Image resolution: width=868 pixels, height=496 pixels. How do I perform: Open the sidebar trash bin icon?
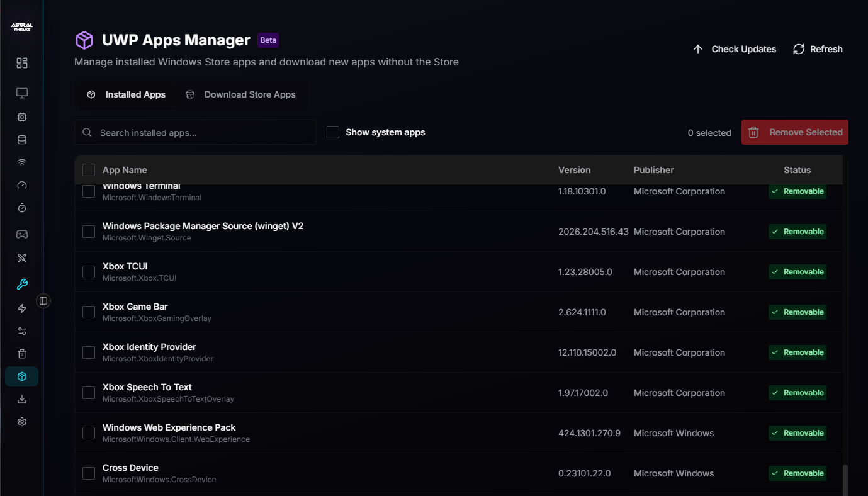(22, 354)
